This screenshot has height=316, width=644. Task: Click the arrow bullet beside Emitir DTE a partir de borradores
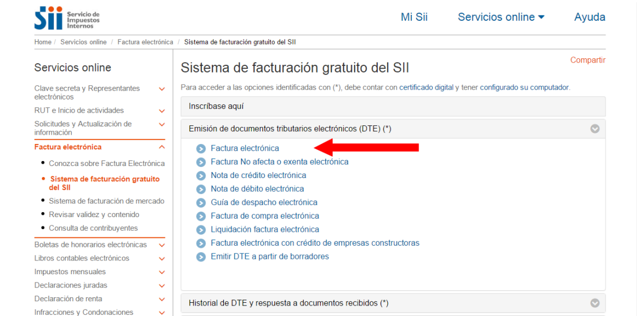(201, 257)
